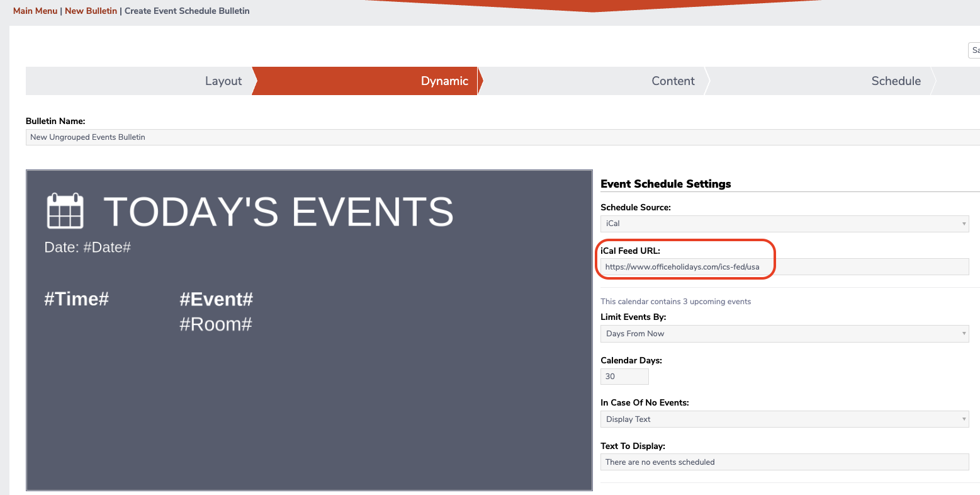Click the iCal Feed URL field
The height and width of the screenshot is (495, 980).
point(784,267)
